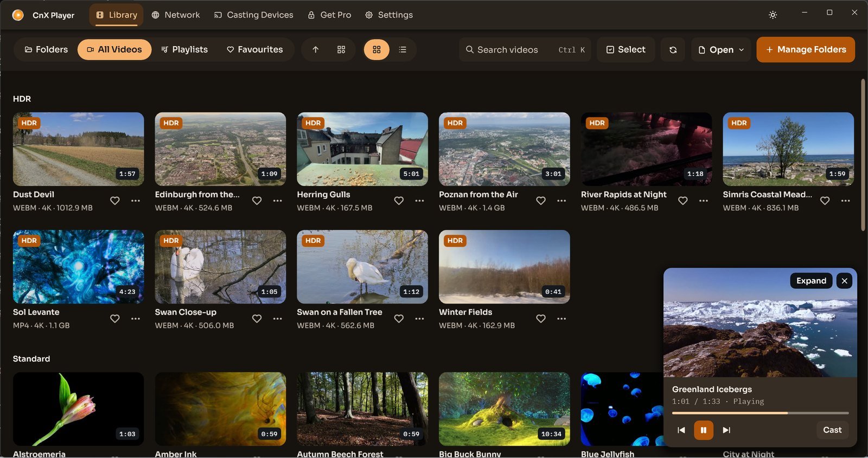868x458 pixels.
Task: Open more options for Edinburgh from the...
Action: point(278,201)
